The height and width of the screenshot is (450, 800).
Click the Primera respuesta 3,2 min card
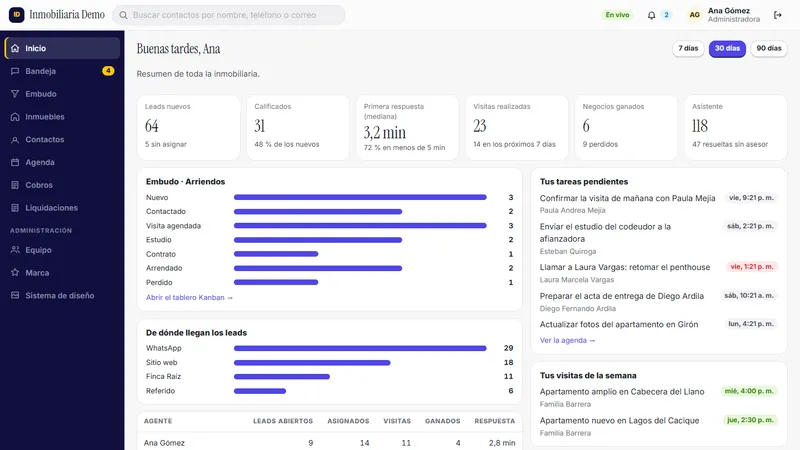407,128
